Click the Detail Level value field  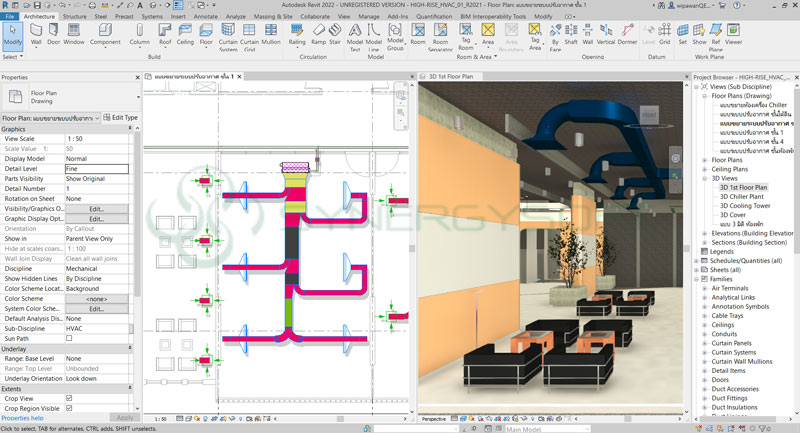[96, 169]
